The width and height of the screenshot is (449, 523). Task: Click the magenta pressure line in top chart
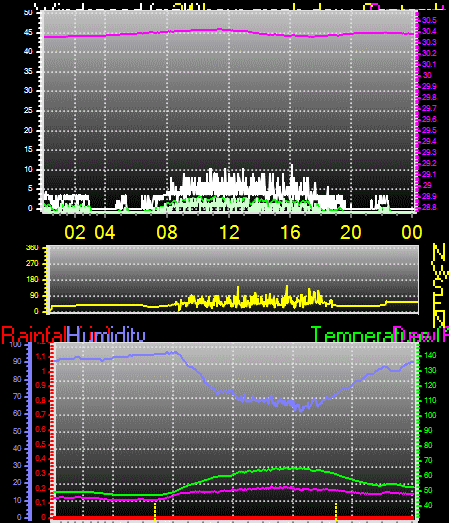[229, 31]
